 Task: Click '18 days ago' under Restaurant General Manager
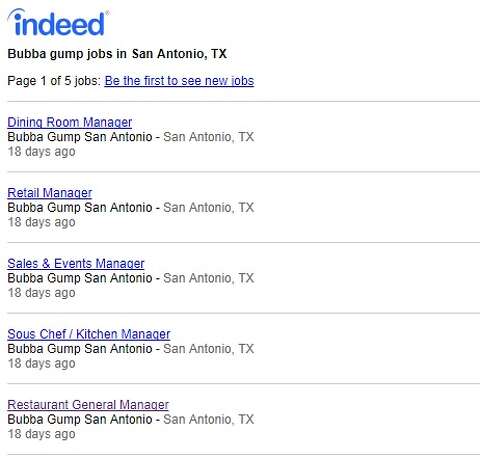tap(41, 434)
